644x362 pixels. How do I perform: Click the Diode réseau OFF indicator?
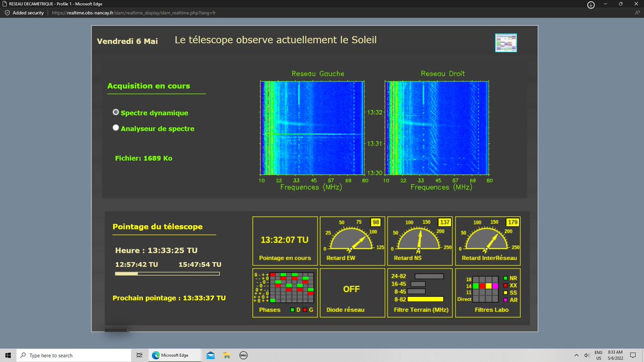352,289
